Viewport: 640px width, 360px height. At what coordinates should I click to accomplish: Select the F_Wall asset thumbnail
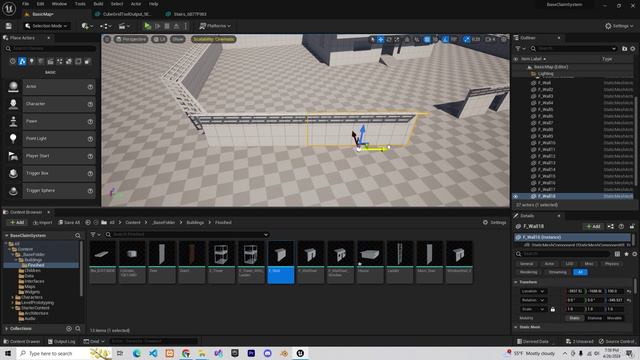pos(280,262)
